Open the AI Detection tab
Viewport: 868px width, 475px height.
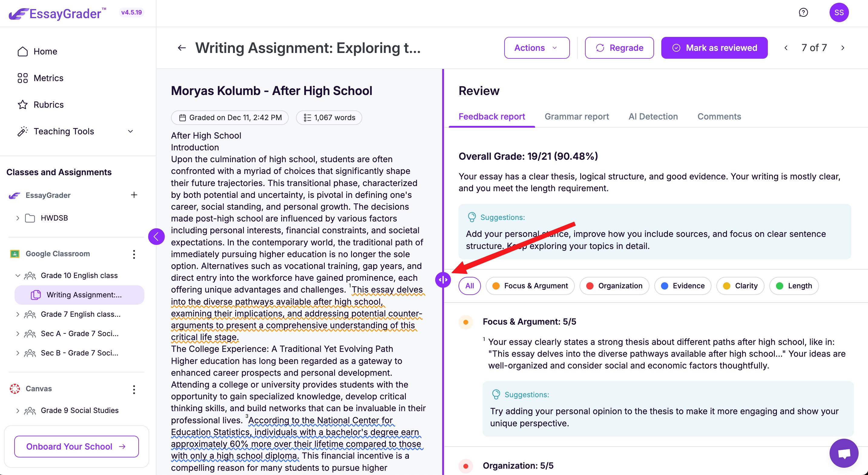653,116
